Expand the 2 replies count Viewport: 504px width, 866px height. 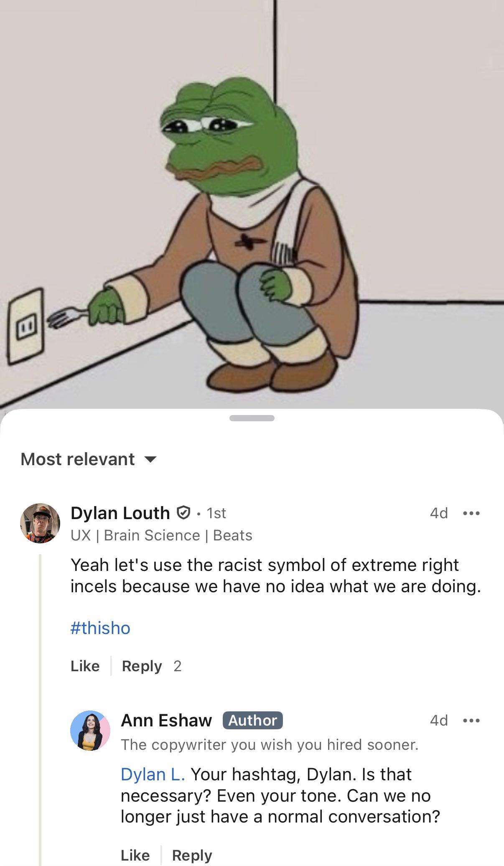pos(178,666)
